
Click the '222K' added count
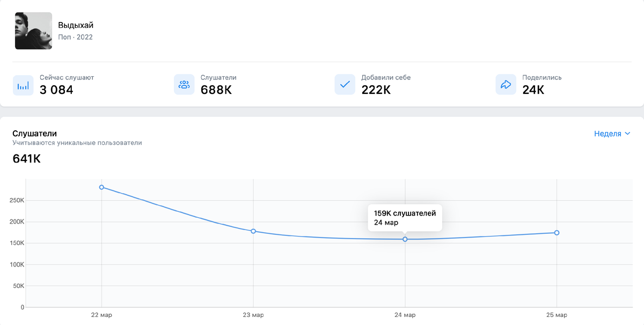tap(376, 90)
